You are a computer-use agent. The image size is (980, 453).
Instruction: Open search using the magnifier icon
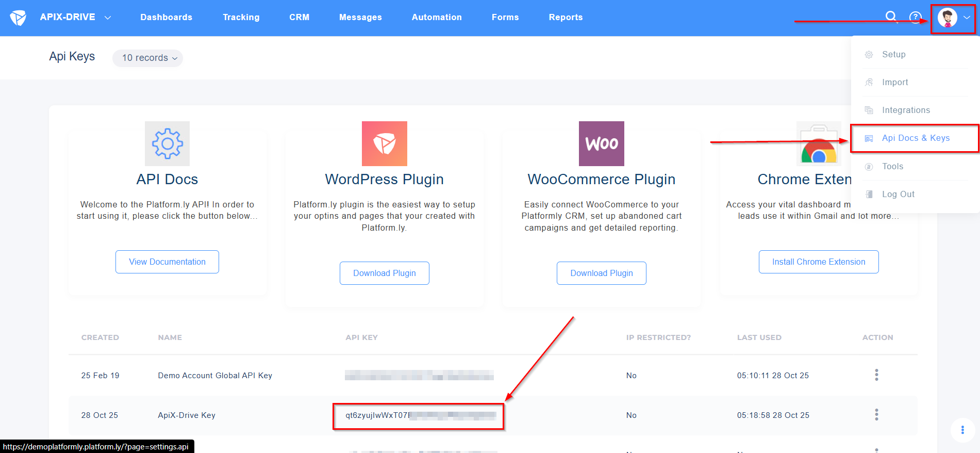pos(891,17)
